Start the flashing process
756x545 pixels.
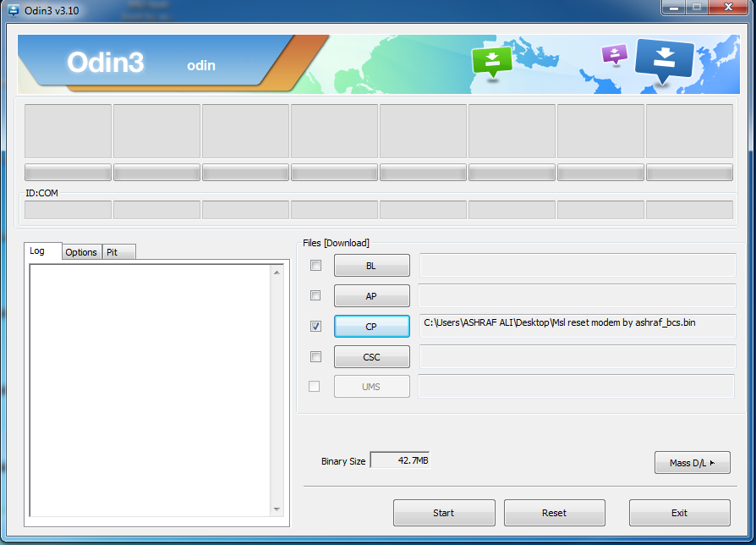coord(444,513)
